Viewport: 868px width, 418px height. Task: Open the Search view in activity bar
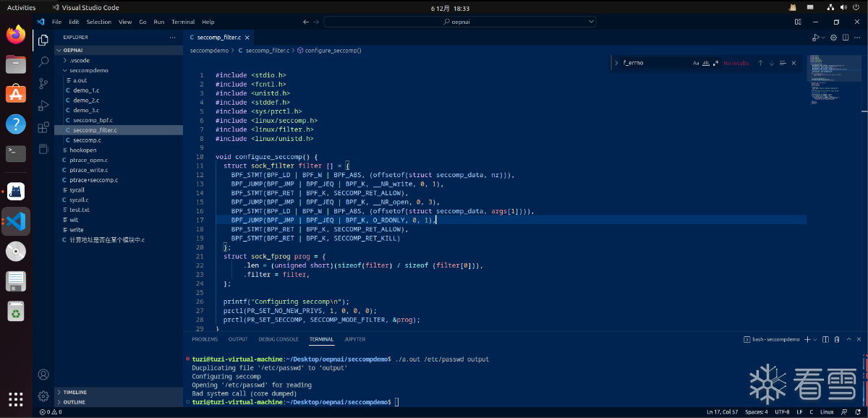pyautogui.click(x=43, y=62)
